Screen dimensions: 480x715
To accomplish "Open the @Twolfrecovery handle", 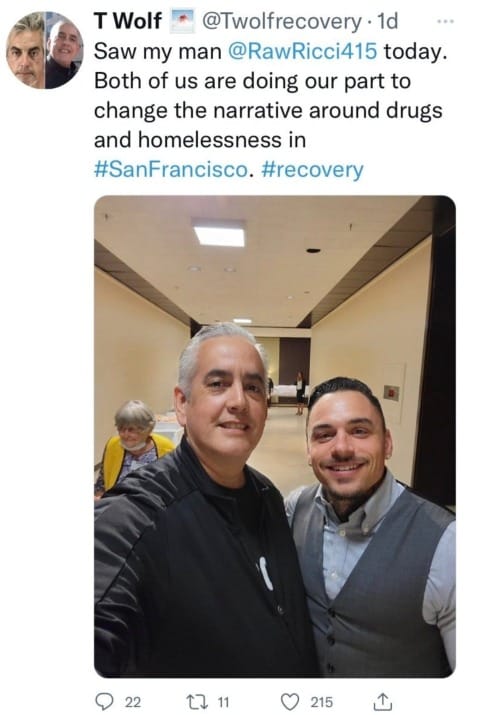I will [x=282, y=22].
